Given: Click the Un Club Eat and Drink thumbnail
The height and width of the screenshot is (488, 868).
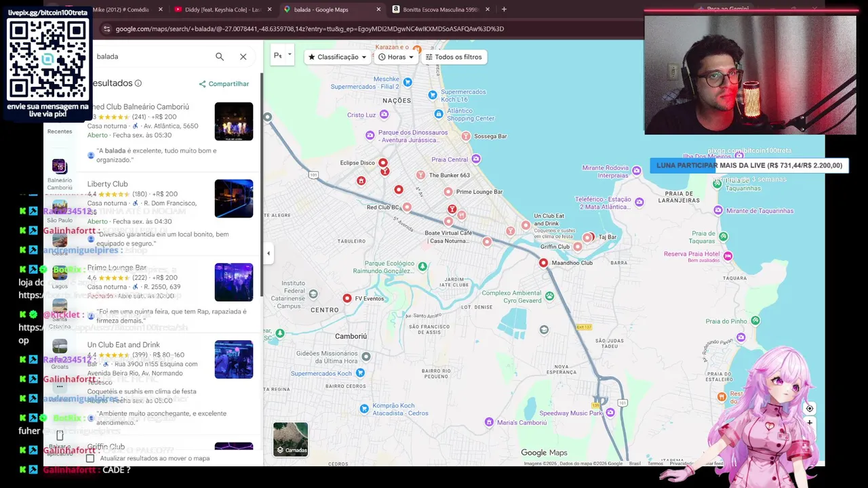Looking at the screenshot, I should (x=234, y=359).
